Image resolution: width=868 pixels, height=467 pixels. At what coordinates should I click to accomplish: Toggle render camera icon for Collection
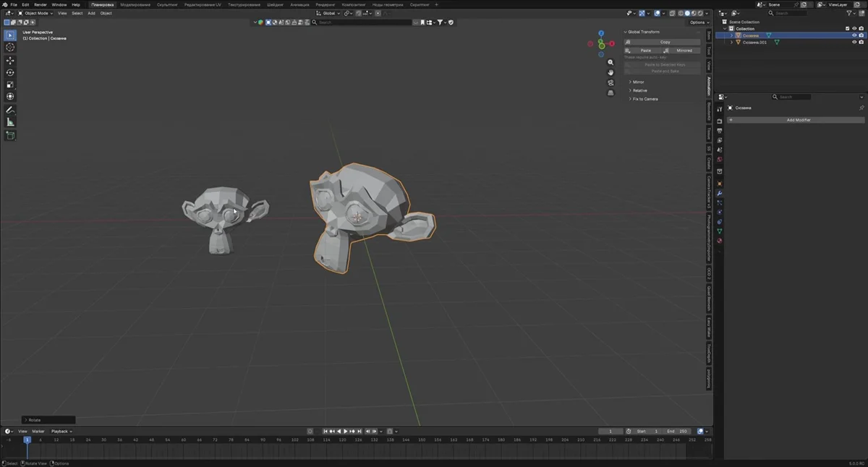[x=861, y=29]
